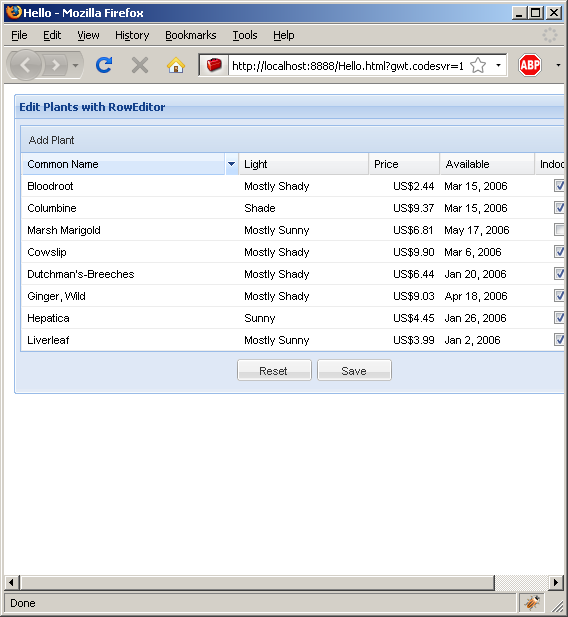Toggle Indoor checkbox for Liverleaf
568x617 pixels.
pos(559,340)
